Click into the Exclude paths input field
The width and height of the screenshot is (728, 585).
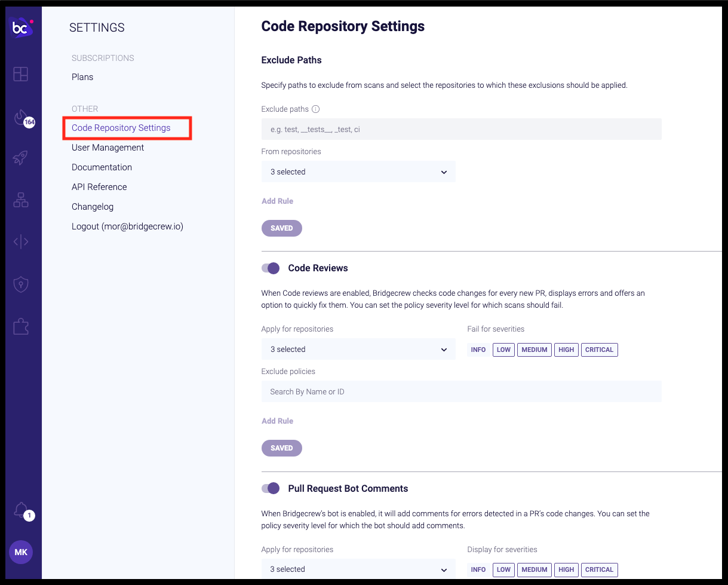[462, 129]
